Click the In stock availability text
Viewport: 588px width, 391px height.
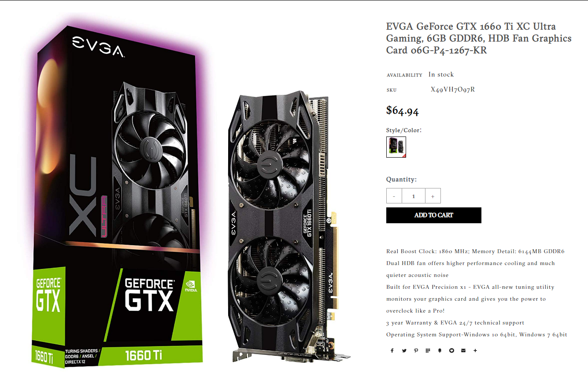[x=441, y=75]
